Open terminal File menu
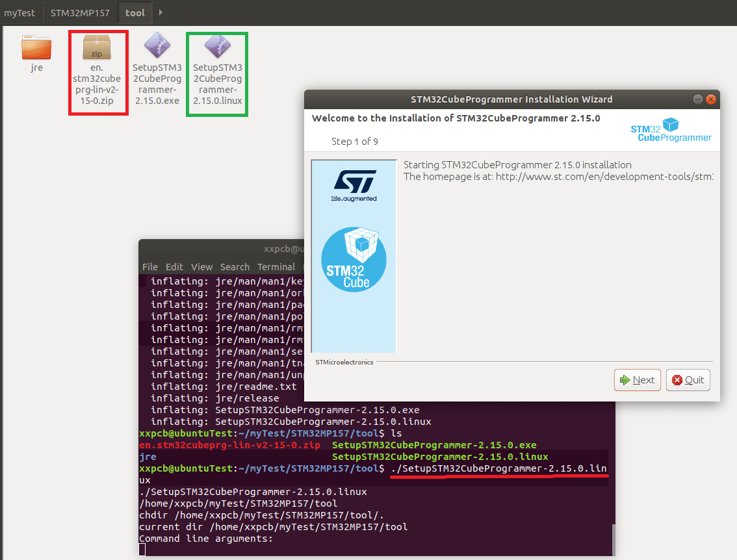The width and height of the screenshot is (737, 560). pos(150,267)
